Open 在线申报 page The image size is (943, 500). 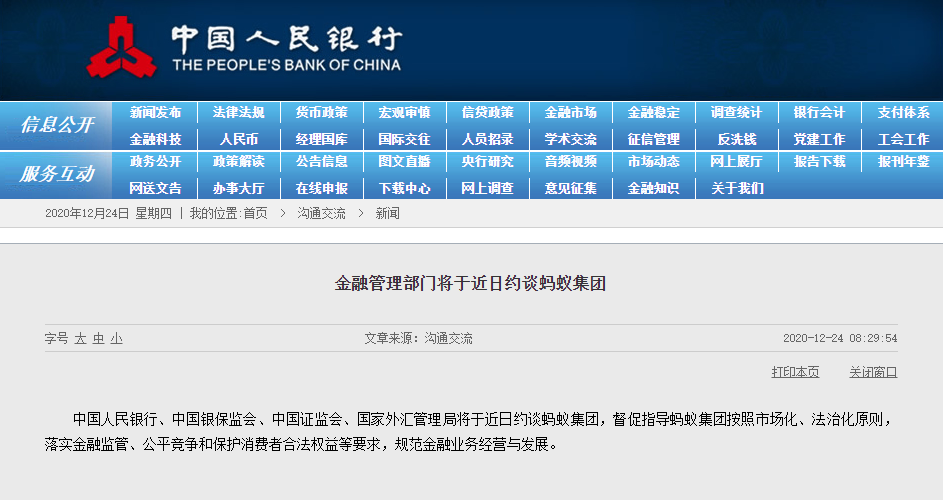click(321, 188)
